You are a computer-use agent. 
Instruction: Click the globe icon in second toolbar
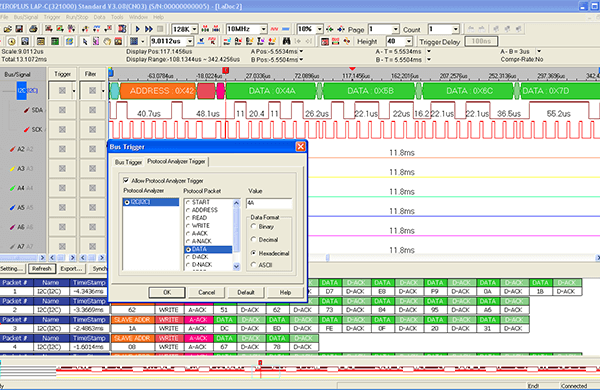tap(69, 41)
